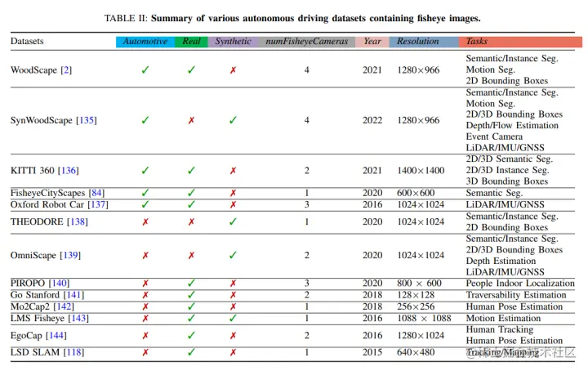
Task: Select the Year column header
Action: (x=372, y=42)
